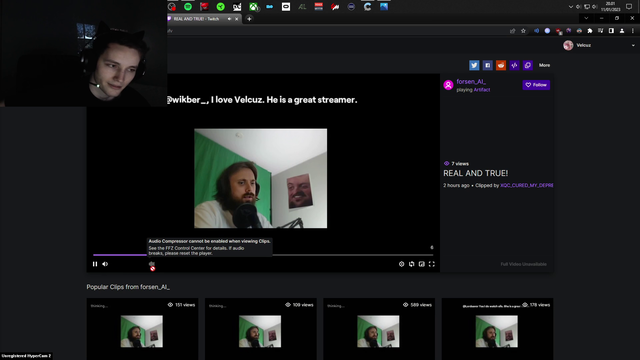The image size is (640, 360).
Task: Switch player to theatre mode
Action: tap(422, 264)
